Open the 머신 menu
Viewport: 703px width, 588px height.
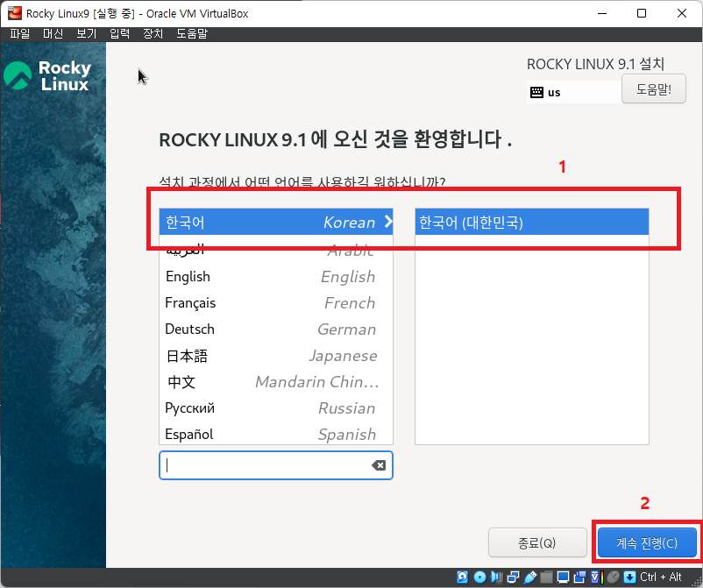click(x=53, y=33)
